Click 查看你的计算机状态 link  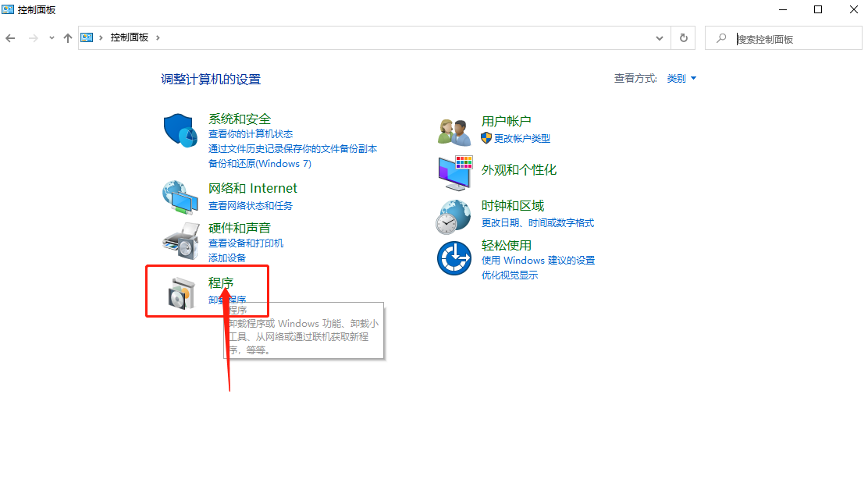click(250, 134)
